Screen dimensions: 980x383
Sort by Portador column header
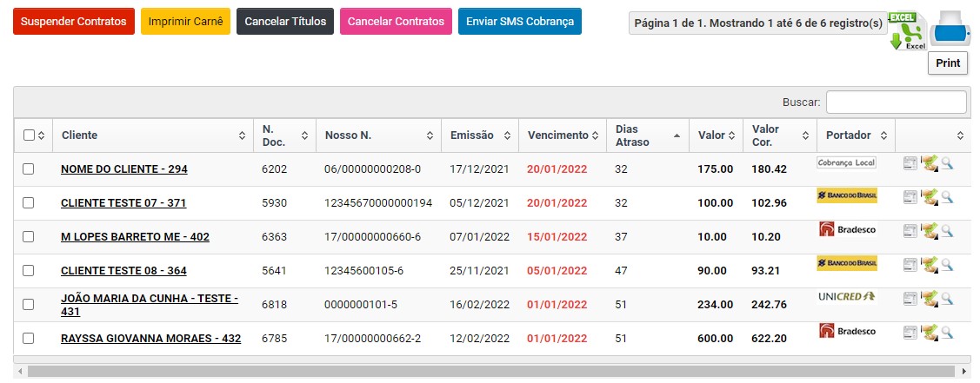(x=855, y=135)
